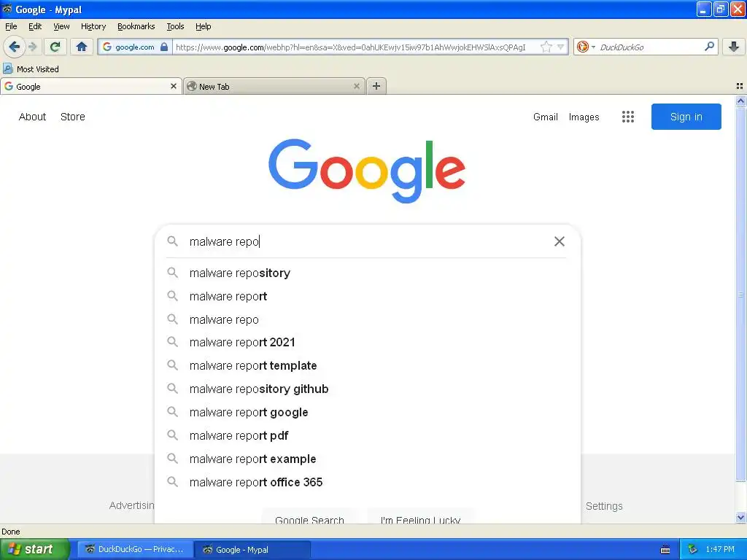Screen dimensions: 747x560
Task: Click the magnifier icon inside the search box
Action: coord(172,241)
